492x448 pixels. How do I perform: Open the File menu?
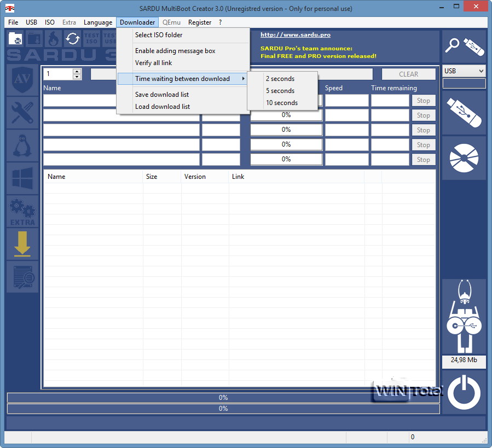click(x=13, y=22)
